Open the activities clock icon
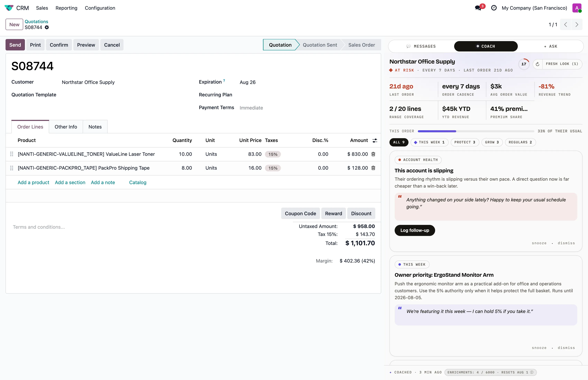Image resolution: width=588 pixels, height=380 pixels. click(494, 8)
